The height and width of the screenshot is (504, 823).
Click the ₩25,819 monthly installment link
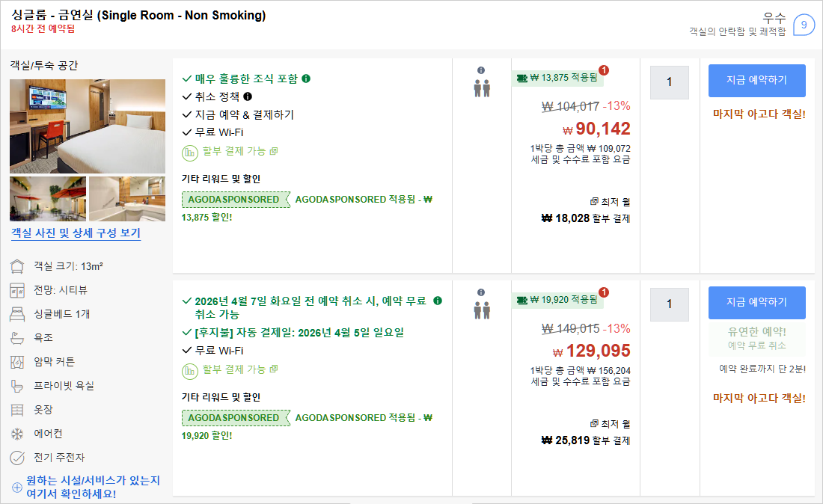585,440
